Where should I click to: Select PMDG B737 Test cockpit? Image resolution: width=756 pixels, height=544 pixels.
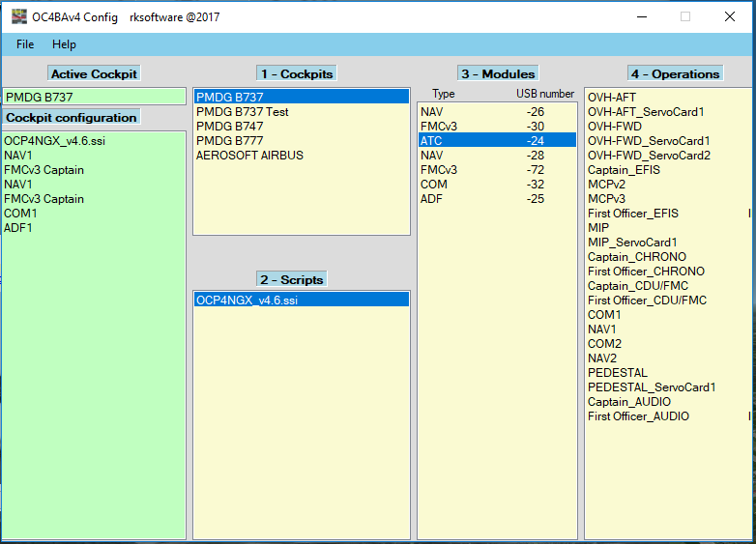(242, 112)
